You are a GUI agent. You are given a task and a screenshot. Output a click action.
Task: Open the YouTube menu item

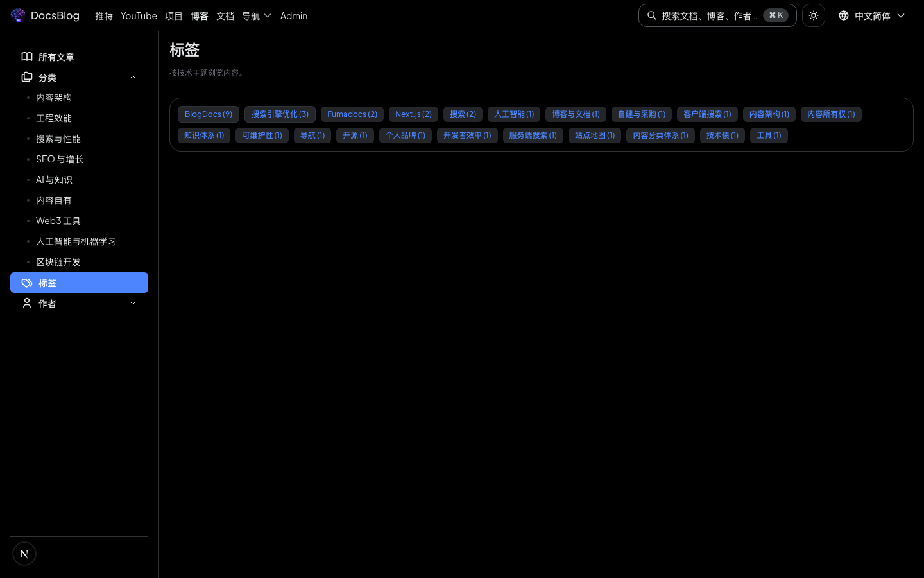[x=139, y=15]
